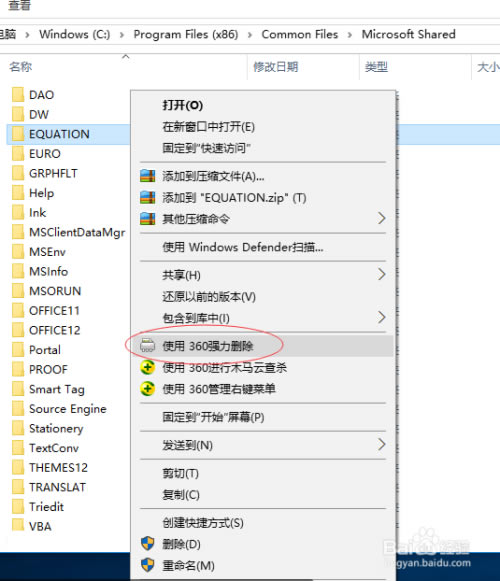The height and width of the screenshot is (581, 500).
Task: Choose 打开(O) from context menu
Action: [x=183, y=105]
